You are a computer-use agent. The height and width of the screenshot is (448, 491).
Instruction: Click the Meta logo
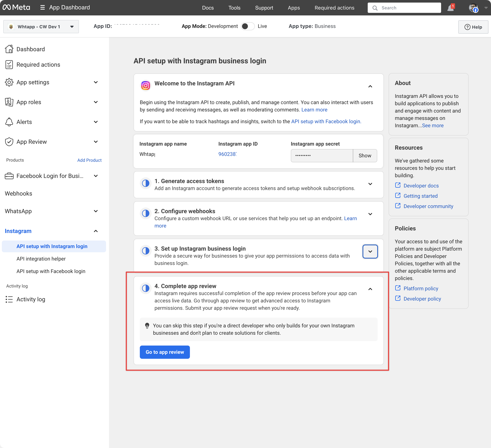[16, 8]
